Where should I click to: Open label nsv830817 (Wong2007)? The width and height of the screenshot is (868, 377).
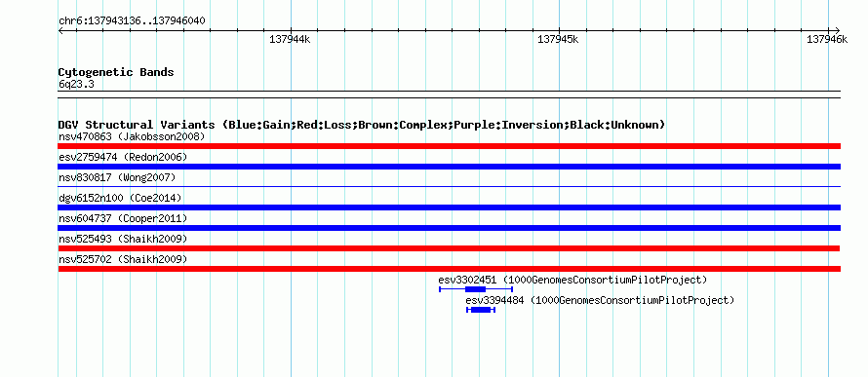pos(117,177)
